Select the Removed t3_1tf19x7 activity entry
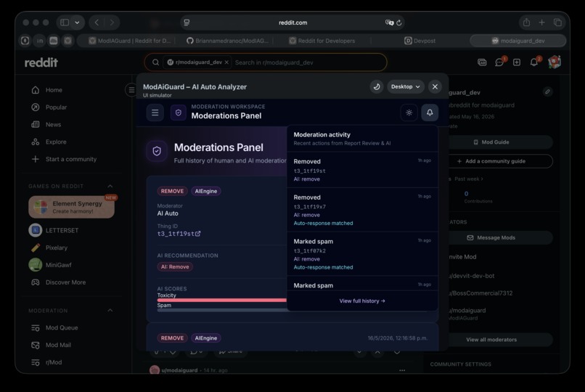 (x=362, y=210)
